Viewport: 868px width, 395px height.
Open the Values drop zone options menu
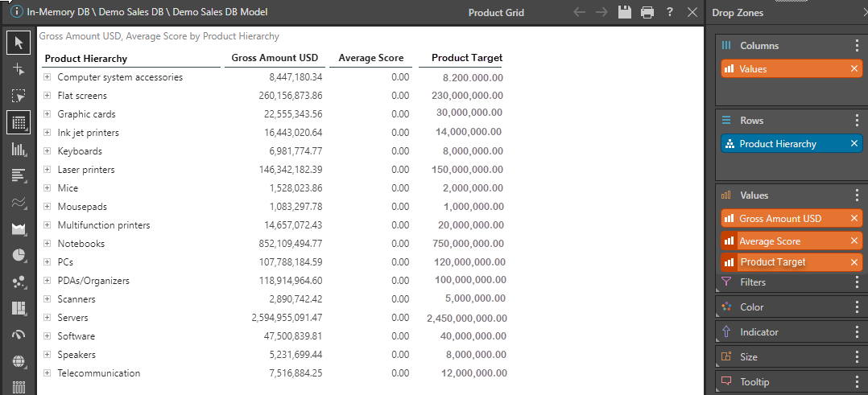coord(857,195)
